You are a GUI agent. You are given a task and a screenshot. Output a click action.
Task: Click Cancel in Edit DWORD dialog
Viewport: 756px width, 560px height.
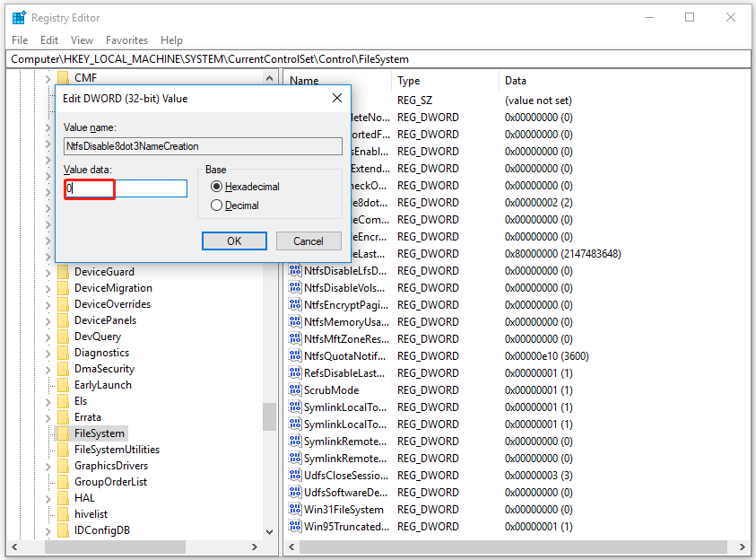(x=308, y=241)
